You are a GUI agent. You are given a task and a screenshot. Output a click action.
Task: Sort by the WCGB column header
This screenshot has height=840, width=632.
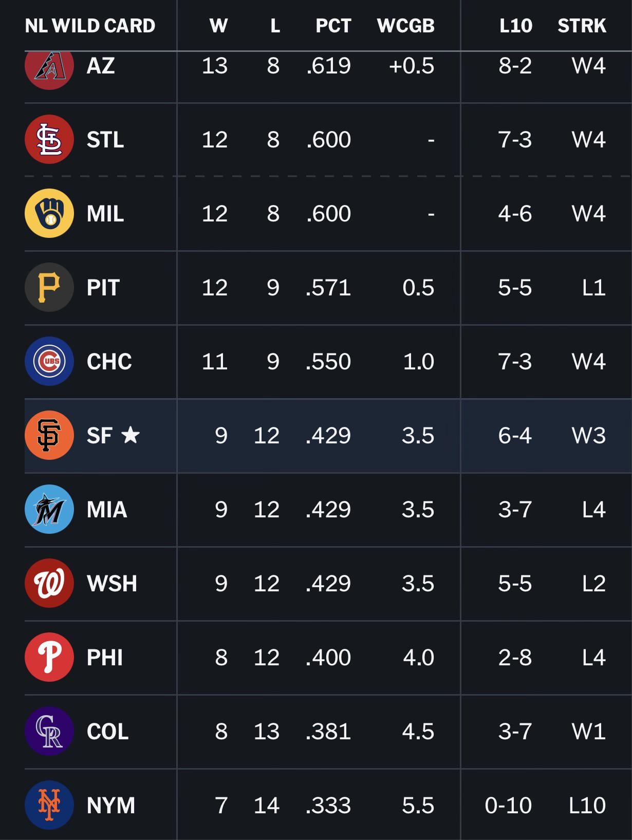[405, 26]
